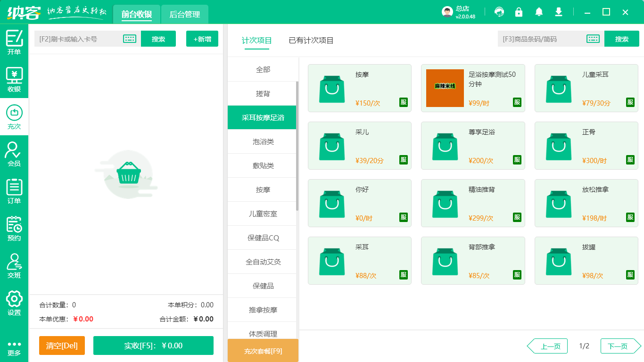Click the lock screen icon in titlebar
644x362 pixels.
pos(519,12)
